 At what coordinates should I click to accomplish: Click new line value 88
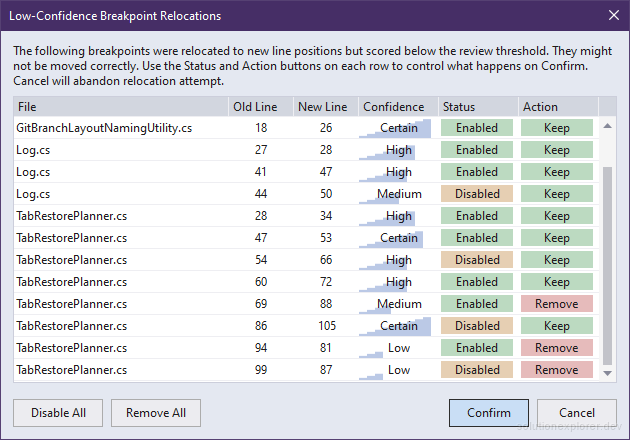[326, 304]
